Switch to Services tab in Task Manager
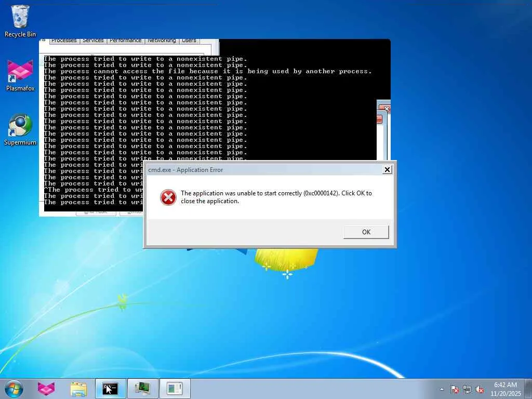The width and height of the screenshot is (532, 399). point(94,41)
